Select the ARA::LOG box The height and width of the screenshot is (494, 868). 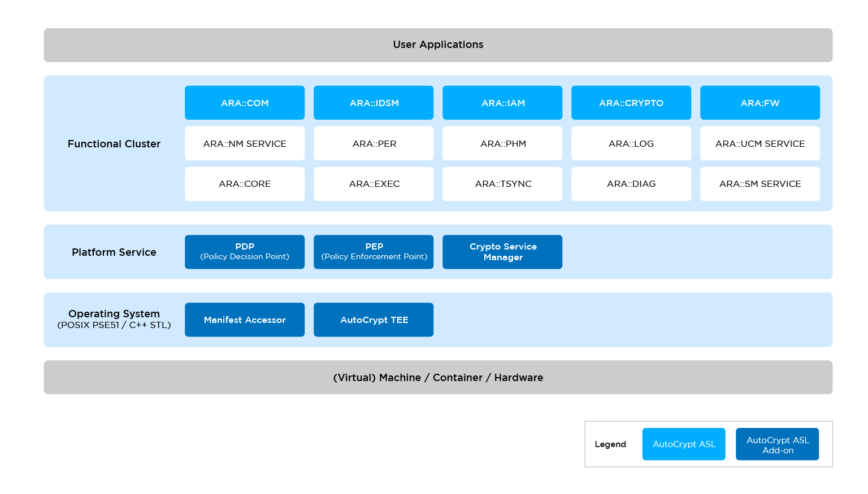(631, 143)
